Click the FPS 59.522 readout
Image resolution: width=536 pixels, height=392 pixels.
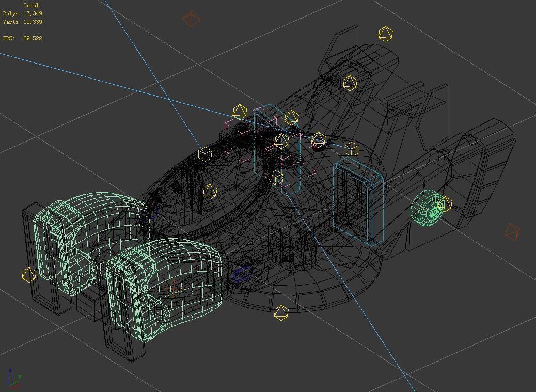23,38
